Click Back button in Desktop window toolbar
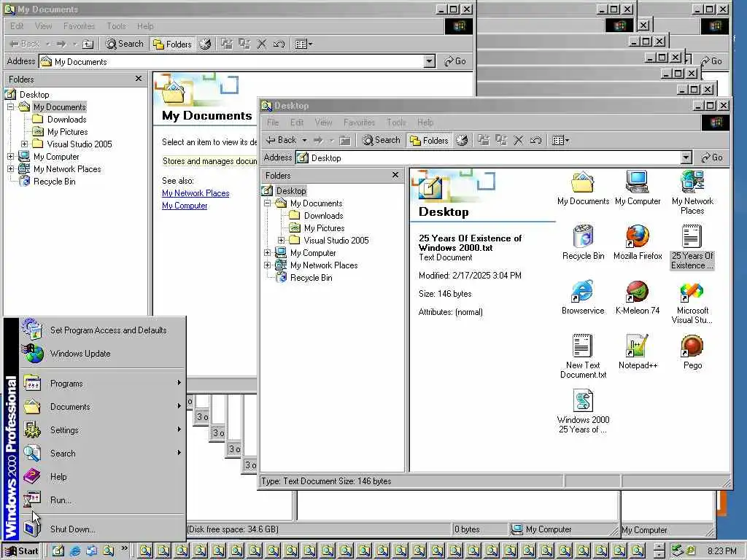 pos(282,140)
